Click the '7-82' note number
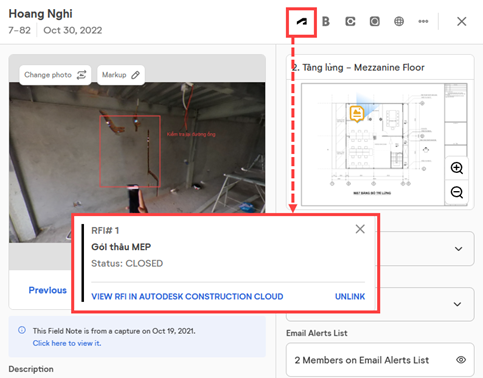The image size is (483, 378). (x=19, y=30)
